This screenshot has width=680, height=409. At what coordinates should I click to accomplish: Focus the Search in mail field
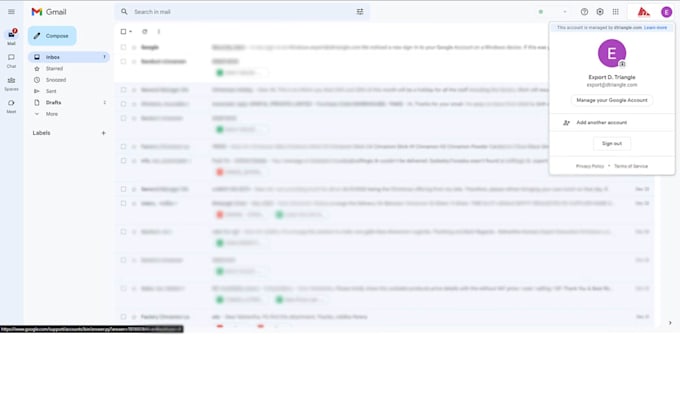(242, 12)
